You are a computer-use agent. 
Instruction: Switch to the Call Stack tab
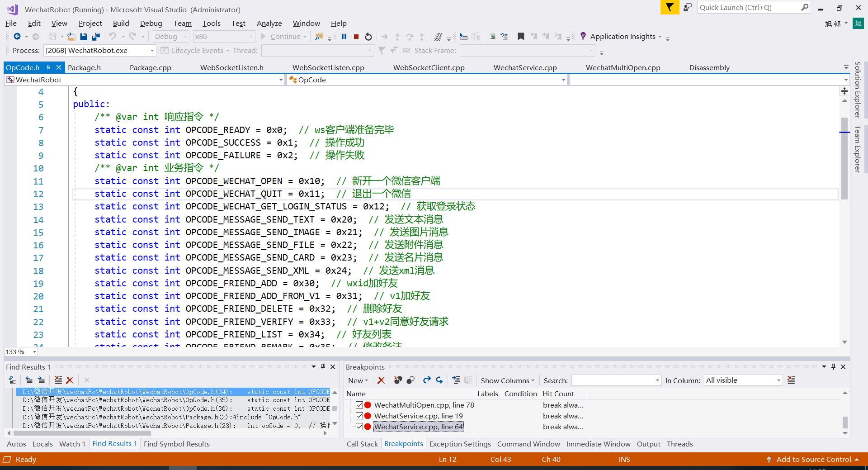(x=362, y=444)
